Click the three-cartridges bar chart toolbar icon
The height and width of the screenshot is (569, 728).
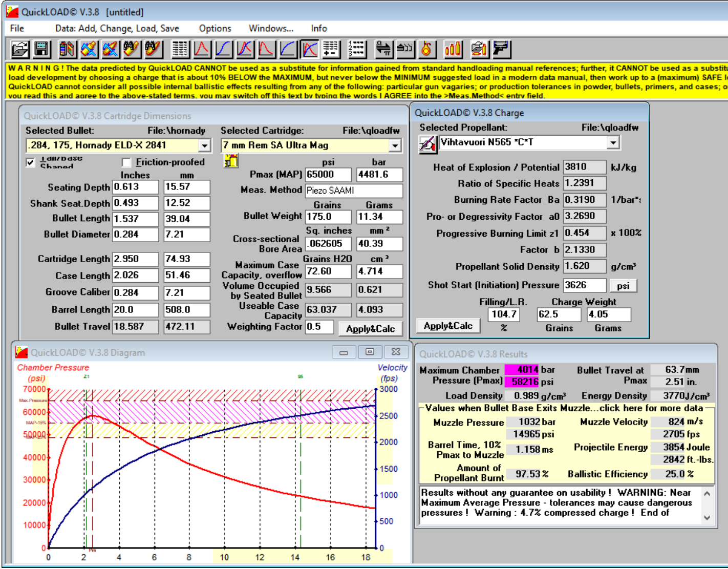[x=453, y=49]
